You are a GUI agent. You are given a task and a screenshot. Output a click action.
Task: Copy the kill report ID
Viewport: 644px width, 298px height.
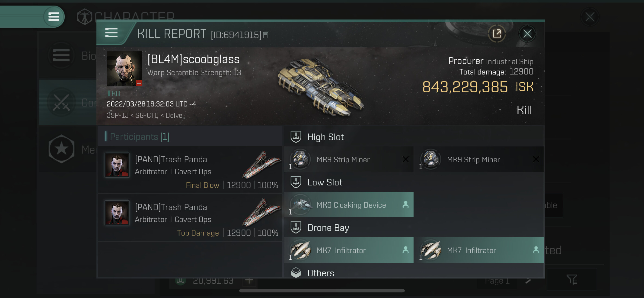pos(266,35)
